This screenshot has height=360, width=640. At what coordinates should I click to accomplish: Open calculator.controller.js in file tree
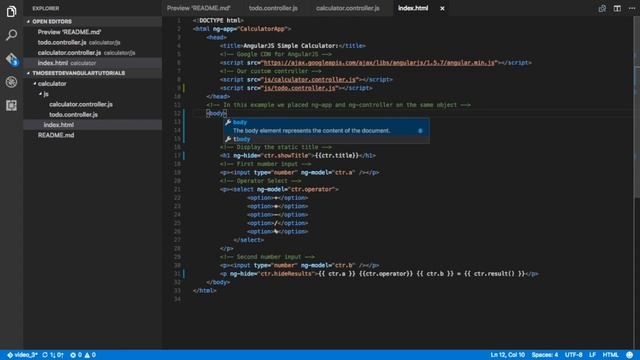click(x=81, y=104)
